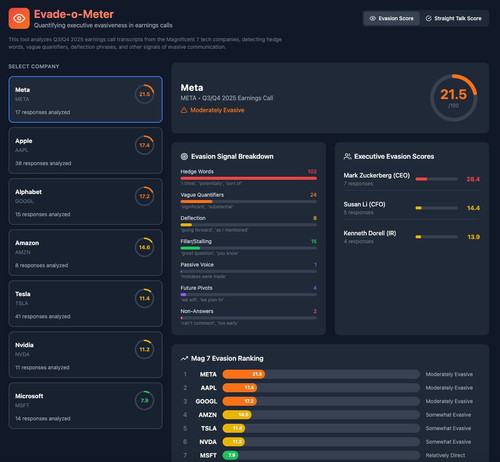The height and width of the screenshot is (462, 500).
Task: Click the NVDA ranking bar showing 11.2
Action: point(234,442)
